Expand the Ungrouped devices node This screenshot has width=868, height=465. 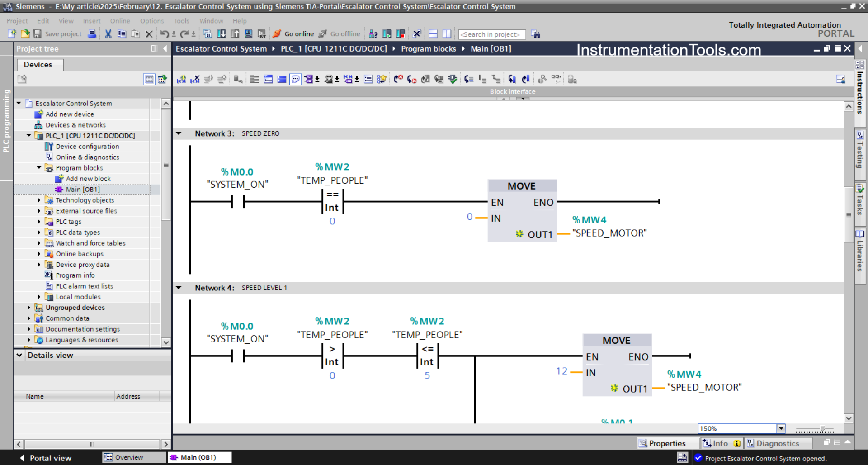click(29, 308)
